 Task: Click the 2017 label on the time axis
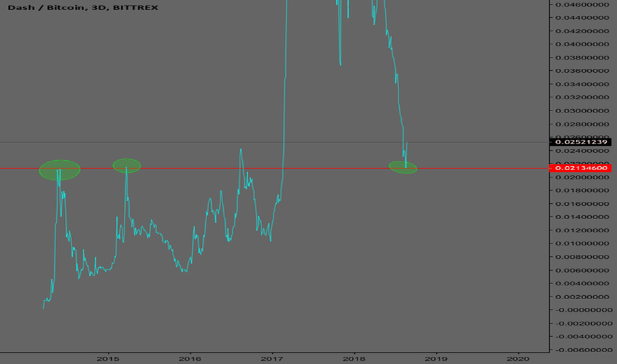[x=272, y=359]
